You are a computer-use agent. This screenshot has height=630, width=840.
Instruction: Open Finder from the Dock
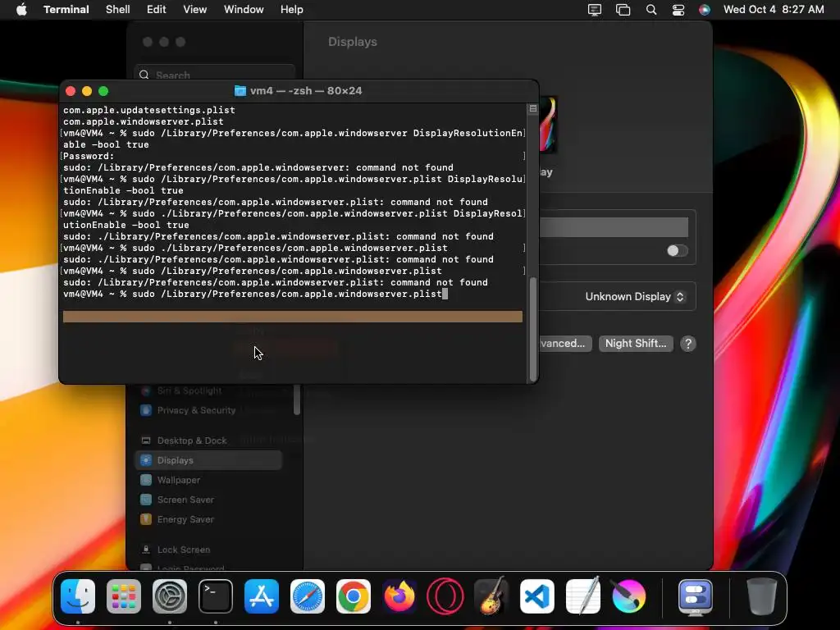pos(78,596)
